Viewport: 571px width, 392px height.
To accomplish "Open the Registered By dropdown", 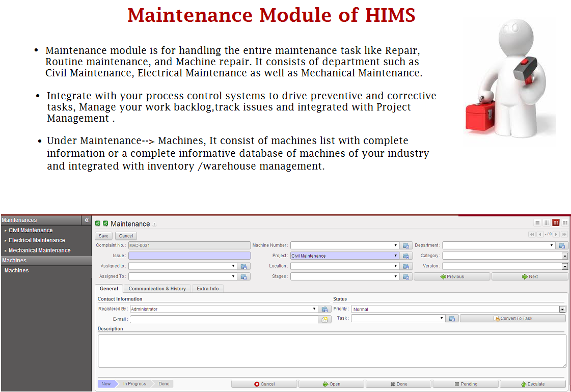I will pyautogui.click(x=314, y=309).
